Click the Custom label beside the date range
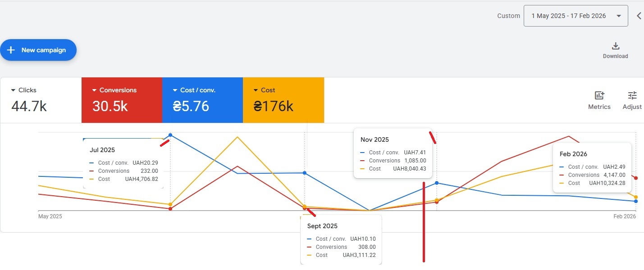The image size is (644, 270). point(508,16)
